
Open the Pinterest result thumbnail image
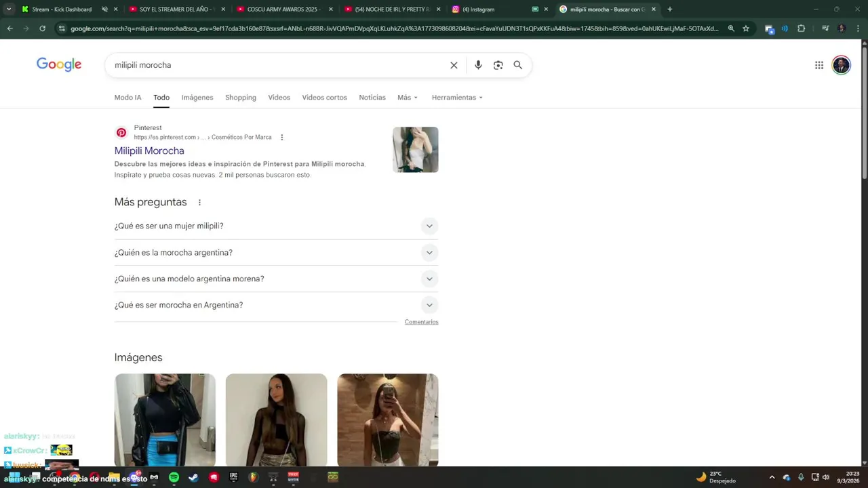[416, 150]
